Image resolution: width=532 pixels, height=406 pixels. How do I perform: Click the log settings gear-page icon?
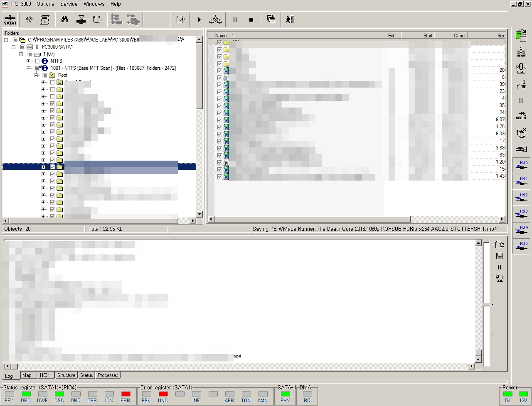[x=500, y=245]
